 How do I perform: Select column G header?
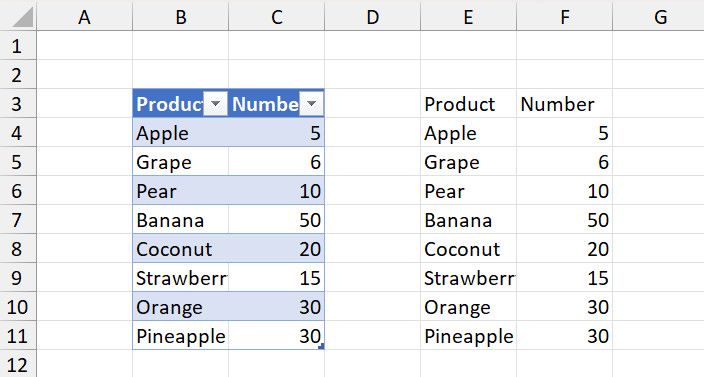point(658,17)
